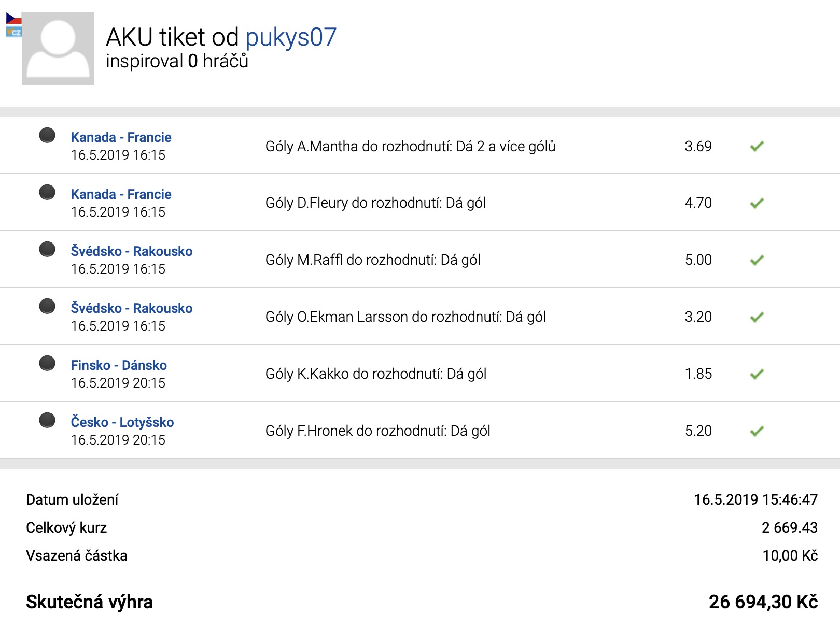Click green checkmark on A.Mantha row

coord(757,147)
